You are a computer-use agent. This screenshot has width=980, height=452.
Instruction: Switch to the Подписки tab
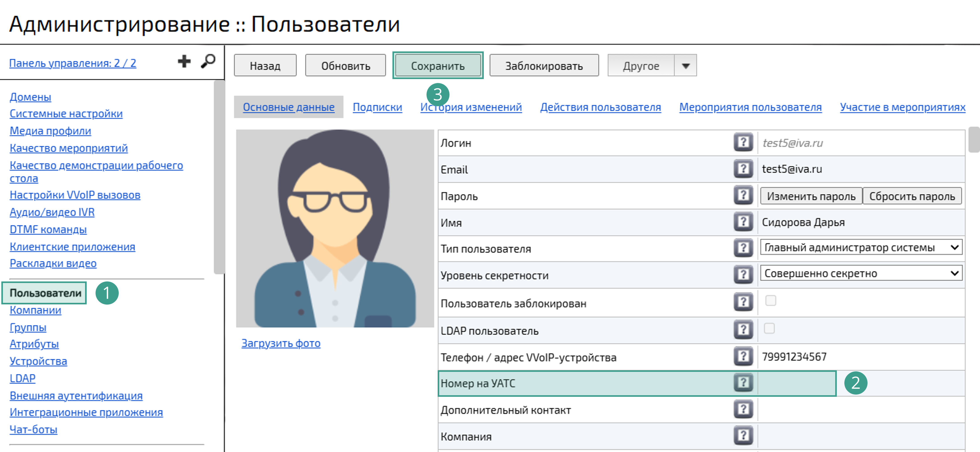coord(377,107)
